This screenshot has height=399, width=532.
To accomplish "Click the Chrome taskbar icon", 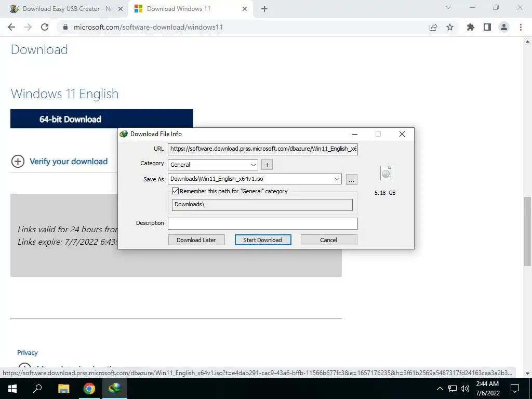I will click(x=89, y=389).
